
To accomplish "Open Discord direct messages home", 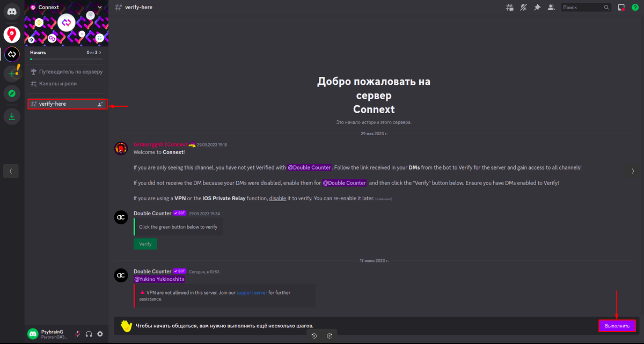I will pyautogui.click(x=12, y=11).
